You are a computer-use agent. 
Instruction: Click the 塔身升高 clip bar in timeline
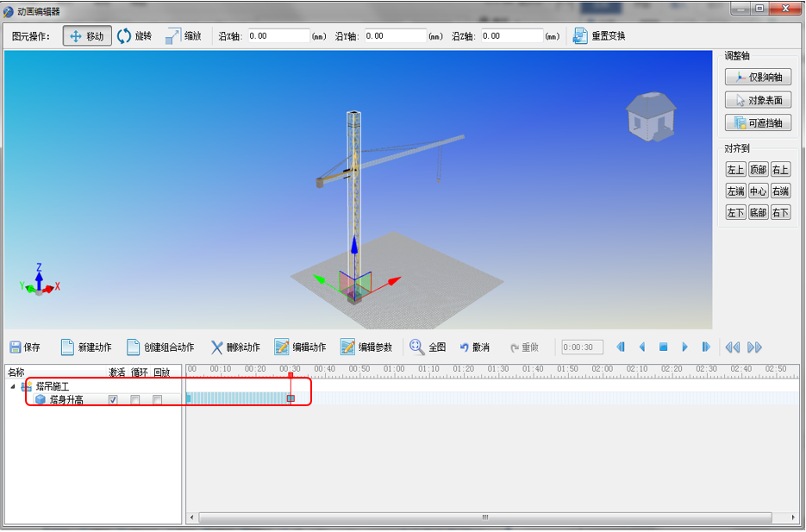[x=240, y=398]
